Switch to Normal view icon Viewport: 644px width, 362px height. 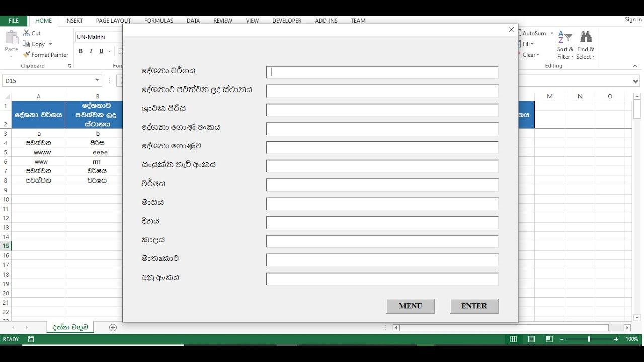[x=513, y=339]
